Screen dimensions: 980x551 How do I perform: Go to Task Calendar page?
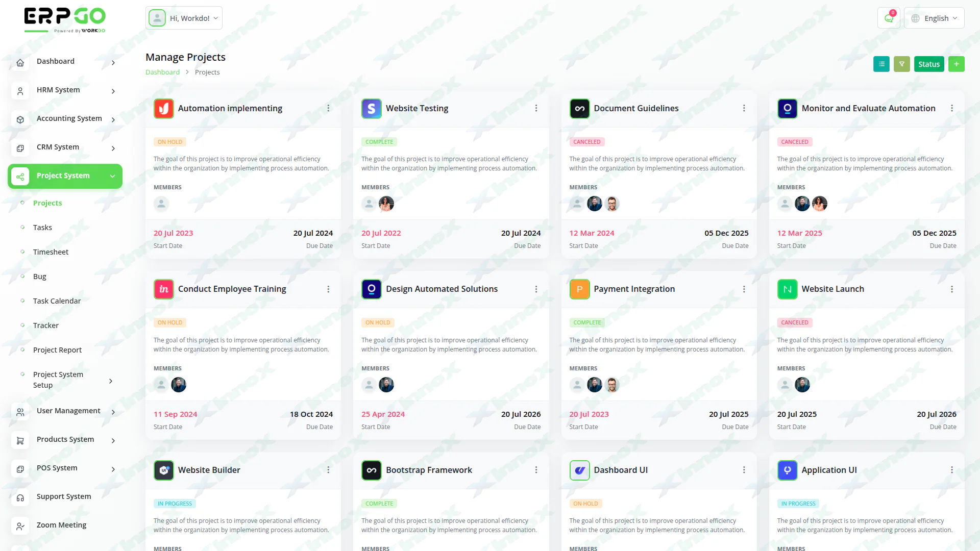click(x=57, y=301)
